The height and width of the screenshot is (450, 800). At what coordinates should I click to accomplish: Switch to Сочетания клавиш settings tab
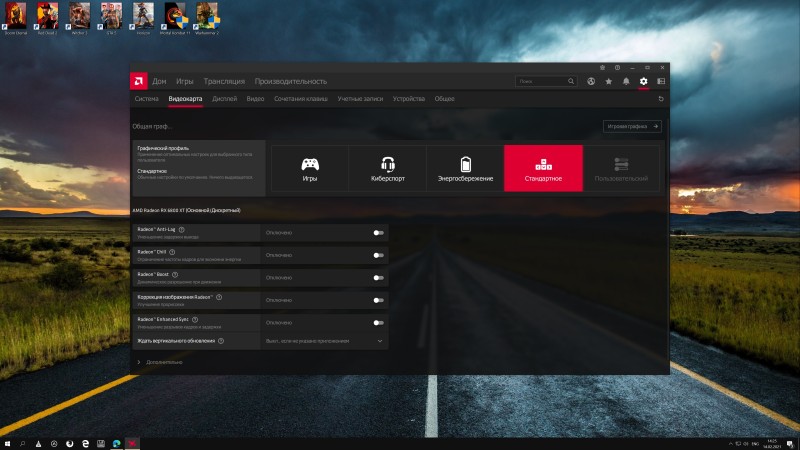(x=301, y=99)
